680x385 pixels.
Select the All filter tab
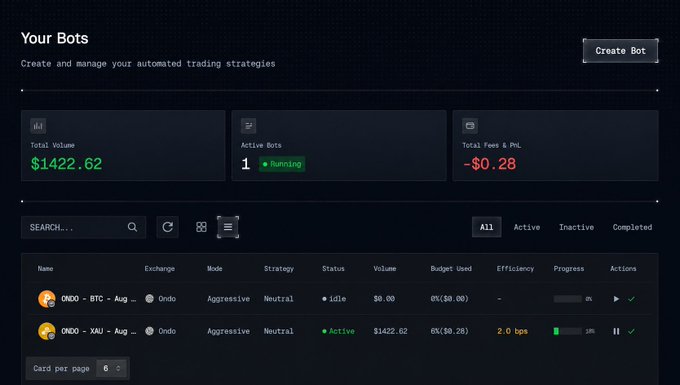coord(487,227)
